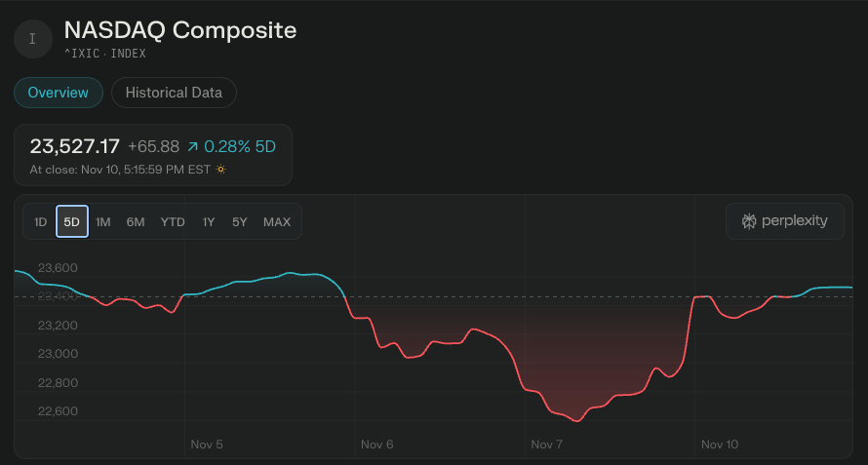868x465 pixels.
Task: Open the Overview tab
Action: tap(59, 93)
